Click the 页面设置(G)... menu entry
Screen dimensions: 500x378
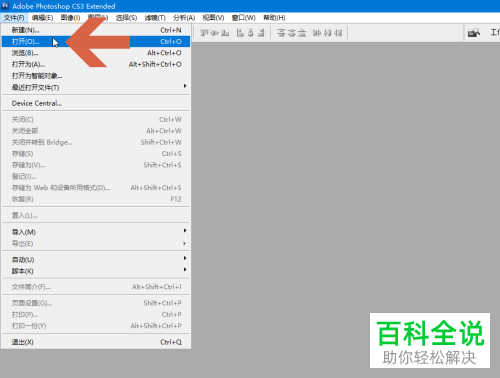coord(96,303)
